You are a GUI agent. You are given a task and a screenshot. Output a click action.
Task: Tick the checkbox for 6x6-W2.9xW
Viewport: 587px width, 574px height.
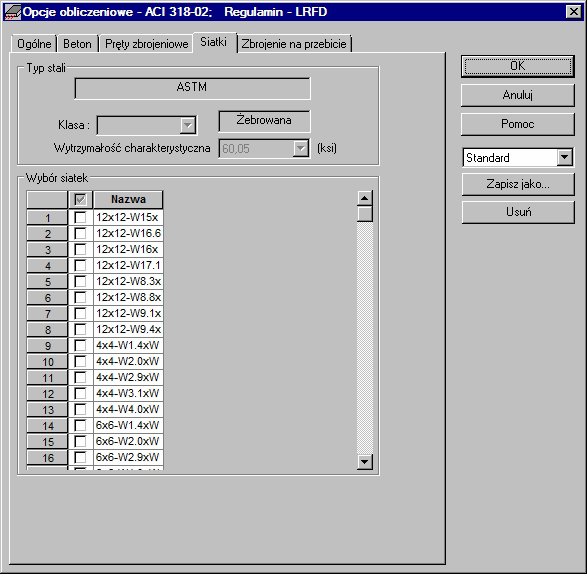(80, 457)
